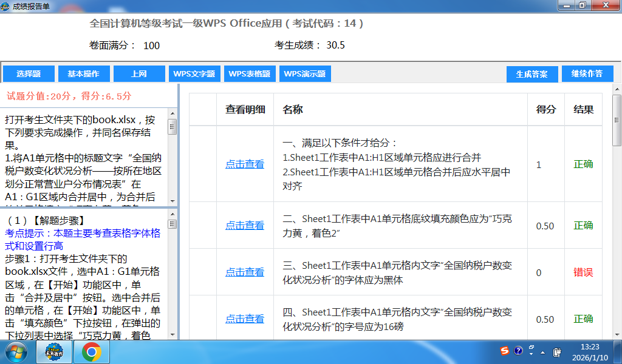This screenshot has height=364, width=622.
Task: Restore the 成绩报告单 window size
Action: (583, 5)
